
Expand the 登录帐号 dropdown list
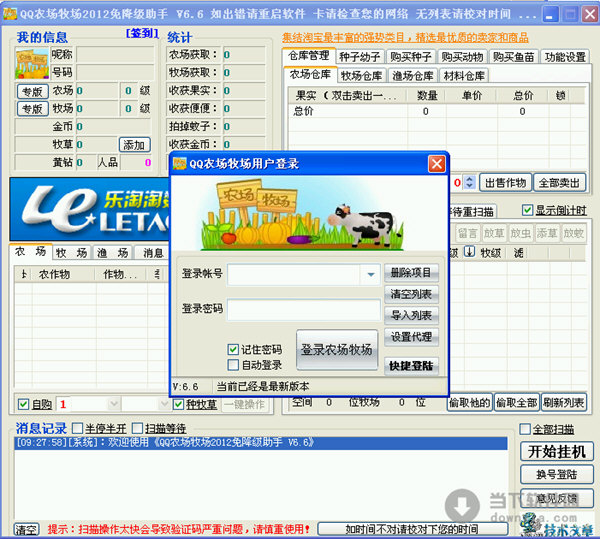tap(371, 274)
